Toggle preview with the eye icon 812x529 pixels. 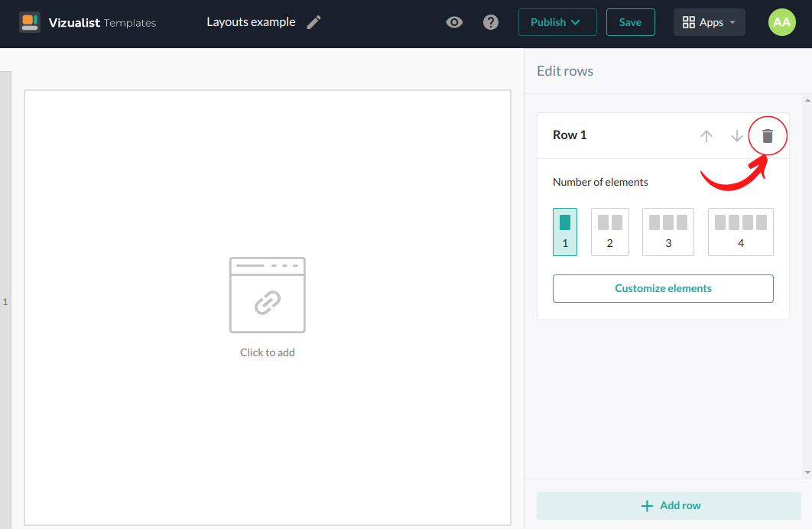point(454,22)
